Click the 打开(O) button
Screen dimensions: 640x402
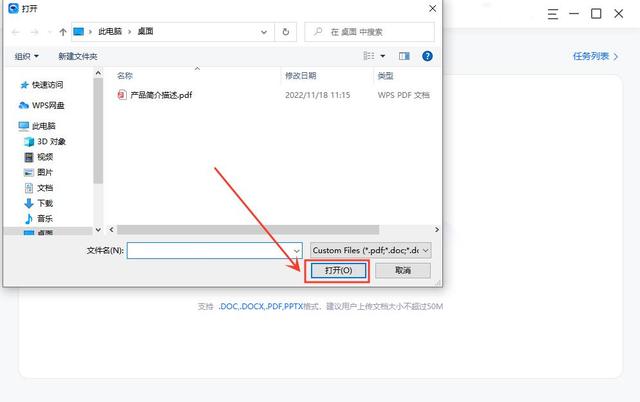[338, 270]
